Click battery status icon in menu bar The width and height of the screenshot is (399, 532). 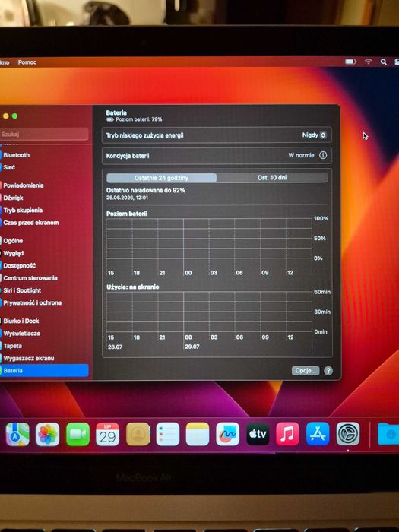350,62
